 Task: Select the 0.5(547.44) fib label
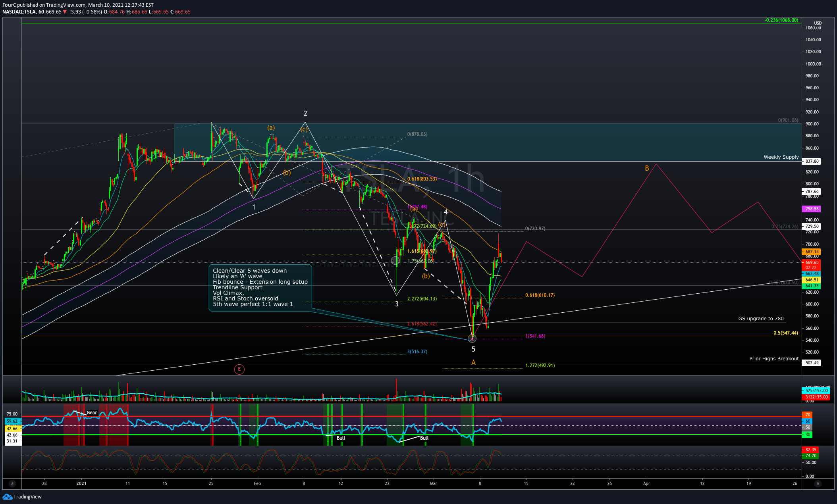(785, 333)
